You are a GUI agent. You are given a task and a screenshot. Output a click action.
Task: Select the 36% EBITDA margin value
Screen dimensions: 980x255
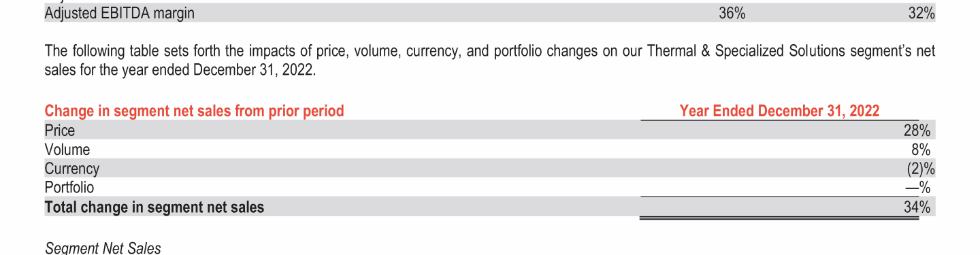click(732, 14)
